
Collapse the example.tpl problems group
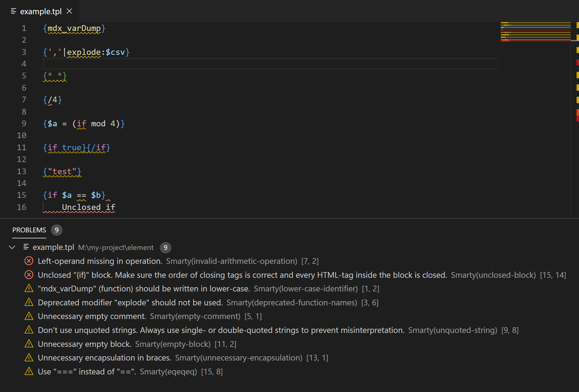click(x=12, y=247)
